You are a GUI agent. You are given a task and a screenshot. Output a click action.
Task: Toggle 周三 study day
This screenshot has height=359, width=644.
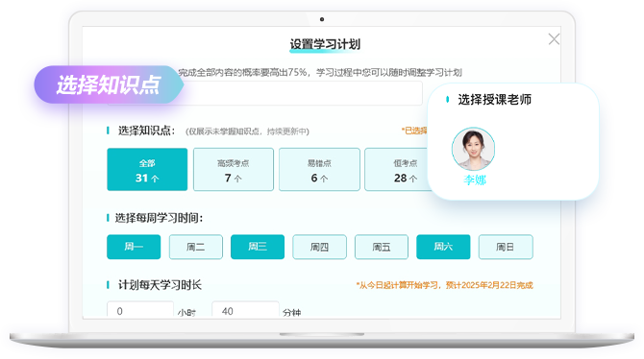tap(258, 247)
